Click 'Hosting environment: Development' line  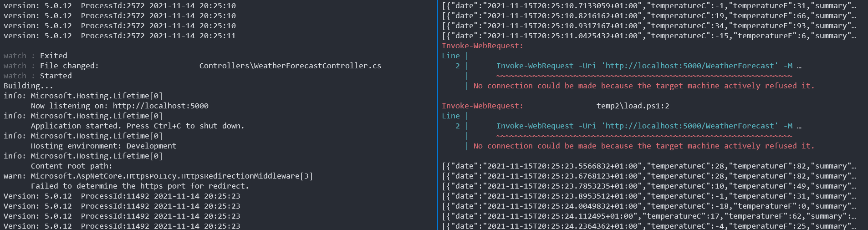tap(103, 146)
